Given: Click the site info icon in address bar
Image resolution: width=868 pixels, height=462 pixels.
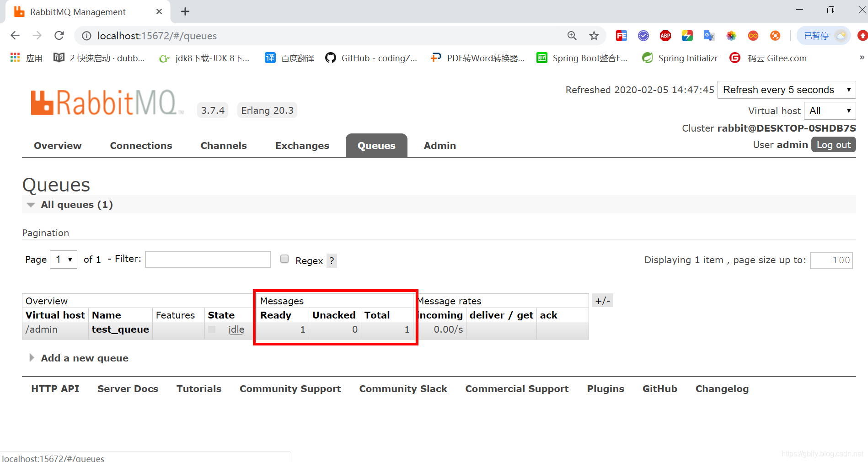Looking at the screenshot, I should point(86,36).
